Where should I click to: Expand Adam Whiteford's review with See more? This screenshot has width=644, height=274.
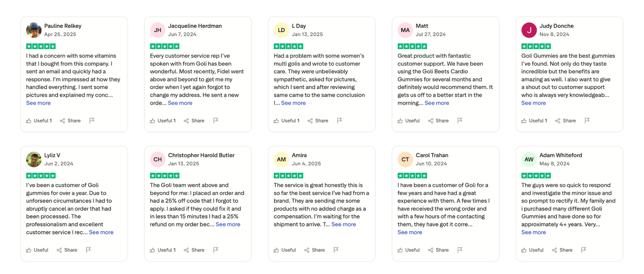pyautogui.click(x=533, y=232)
